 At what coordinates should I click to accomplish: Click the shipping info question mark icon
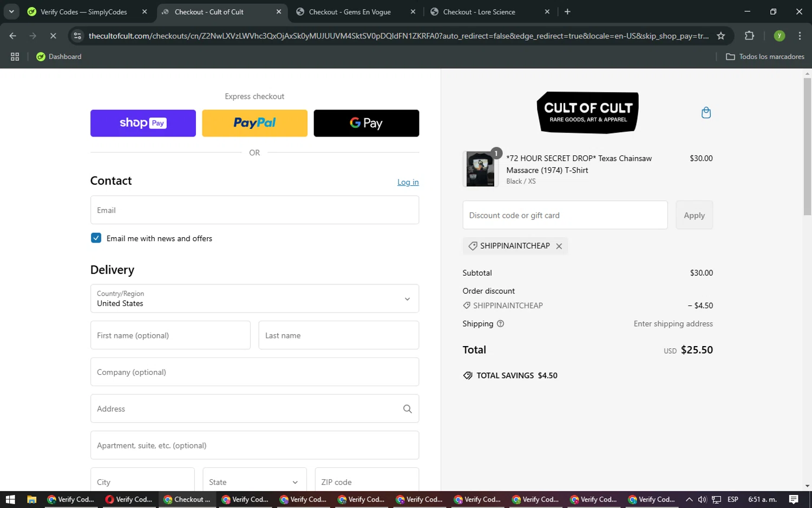(x=500, y=324)
